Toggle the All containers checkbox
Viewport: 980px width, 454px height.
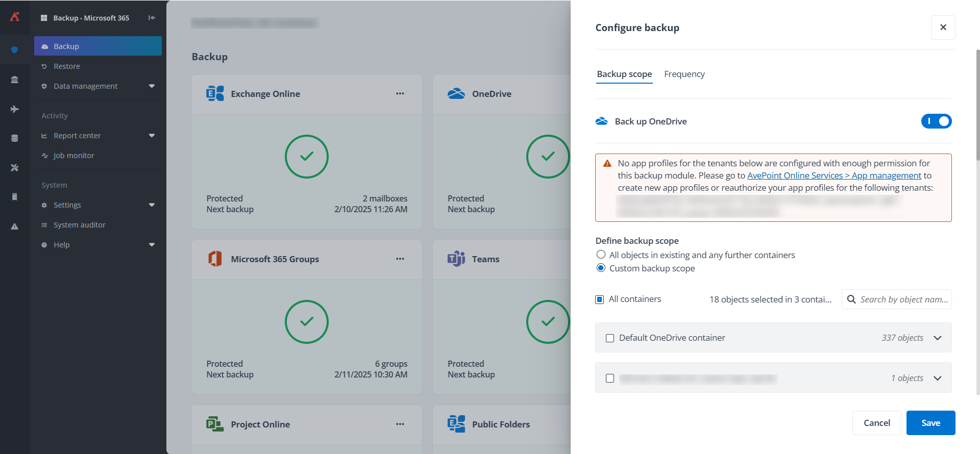[x=600, y=299]
